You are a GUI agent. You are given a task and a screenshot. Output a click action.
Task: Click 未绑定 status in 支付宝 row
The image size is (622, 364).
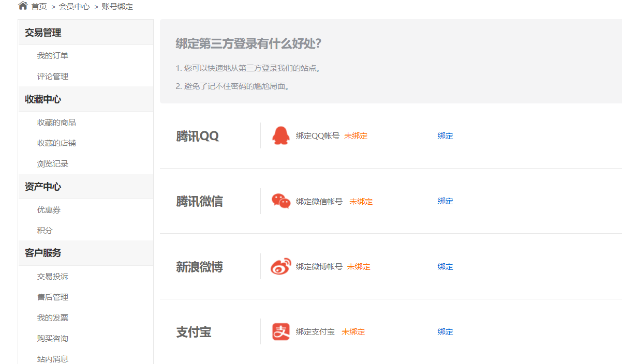click(x=353, y=332)
